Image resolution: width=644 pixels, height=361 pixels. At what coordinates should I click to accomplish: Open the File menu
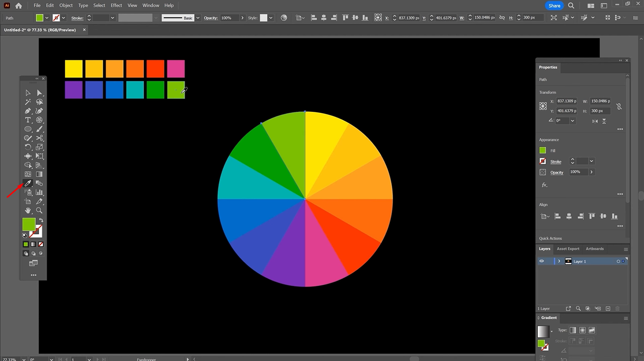tap(37, 6)
